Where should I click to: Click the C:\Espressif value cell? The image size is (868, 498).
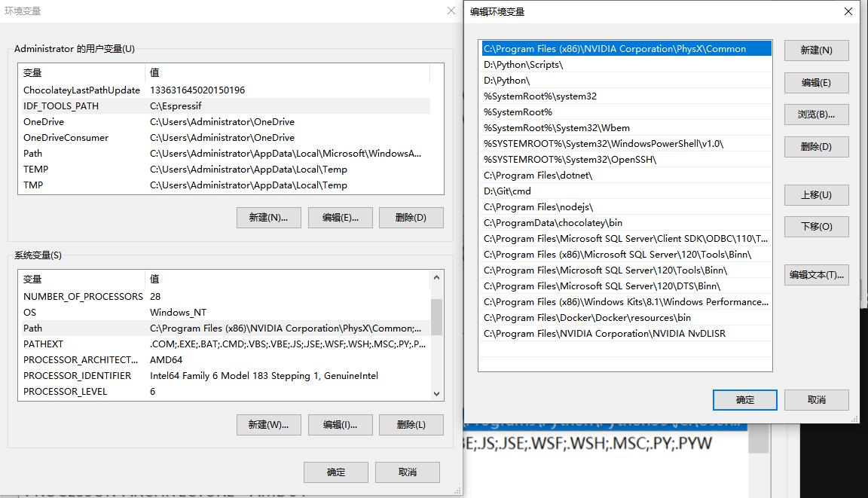coord(176,105)
